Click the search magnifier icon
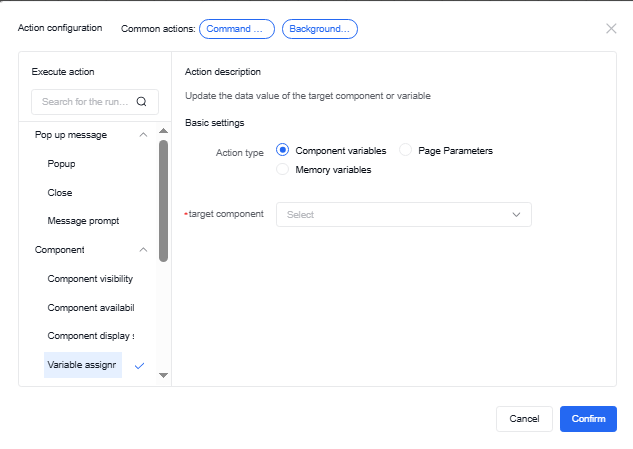 click(x=141, y=101)
